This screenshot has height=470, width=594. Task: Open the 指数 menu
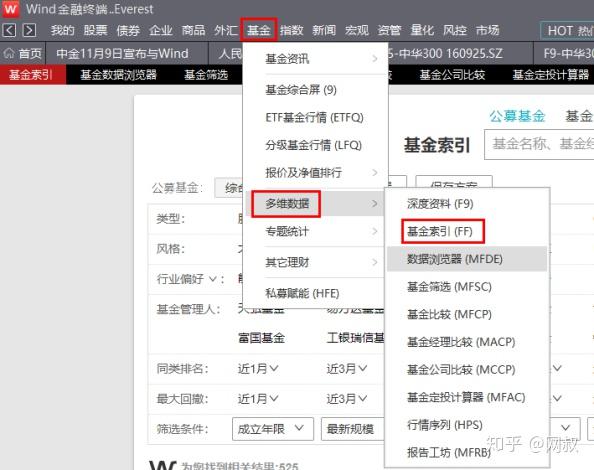[x=291, y=30]
